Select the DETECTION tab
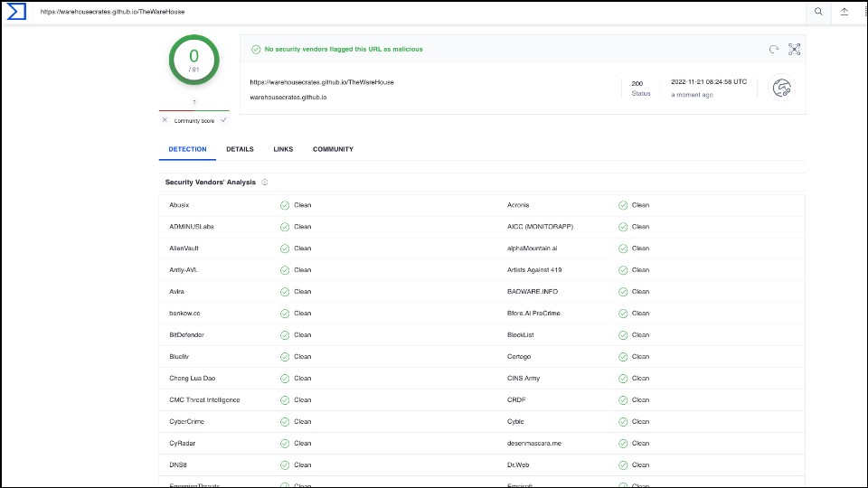 187,149
